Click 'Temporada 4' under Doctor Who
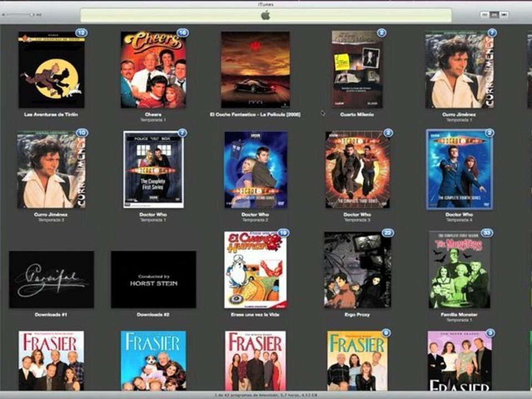Screen dimensions: 532x399 [459, 220]
